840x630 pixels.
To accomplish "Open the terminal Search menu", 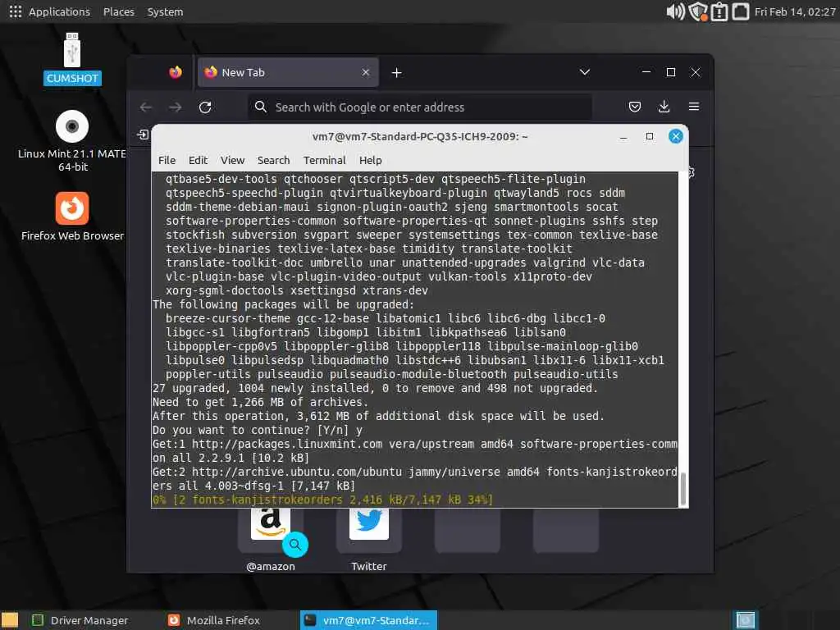I will (x=273, y=160).
